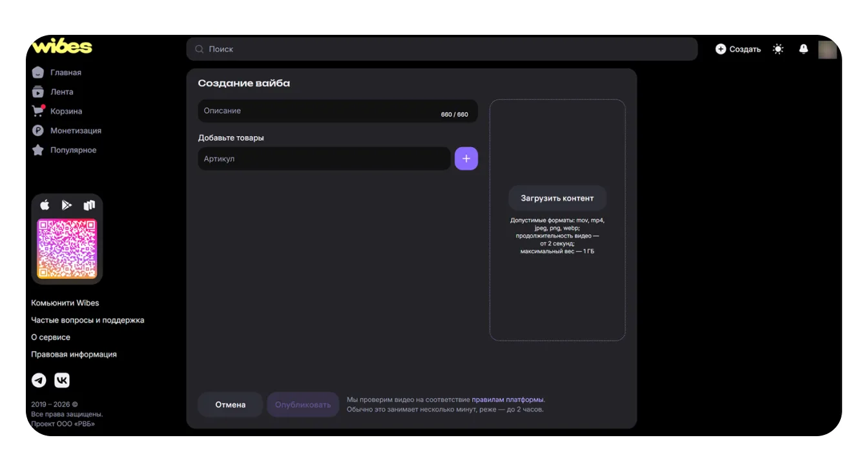Open the VK social icon
The width and height of the screenshot is (868, 471).
click(x=62, y=380)
